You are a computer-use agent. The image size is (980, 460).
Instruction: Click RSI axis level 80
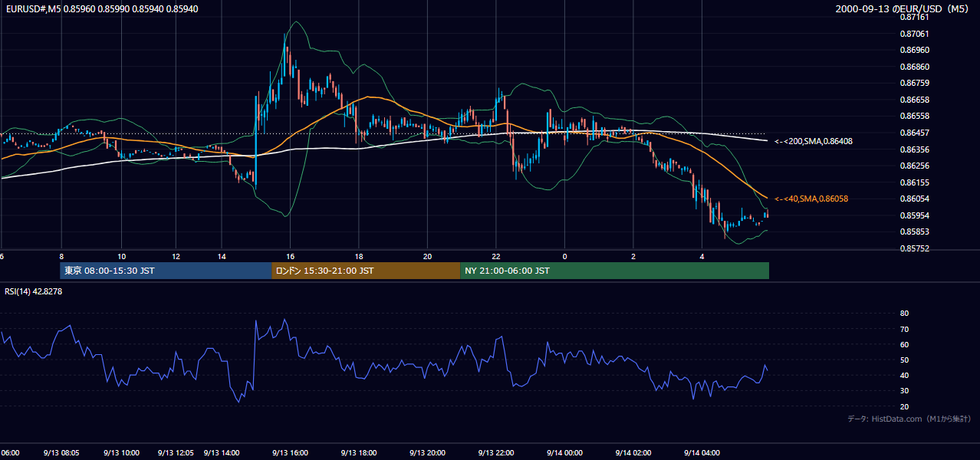pyautogui.click(x=904, y=314)
